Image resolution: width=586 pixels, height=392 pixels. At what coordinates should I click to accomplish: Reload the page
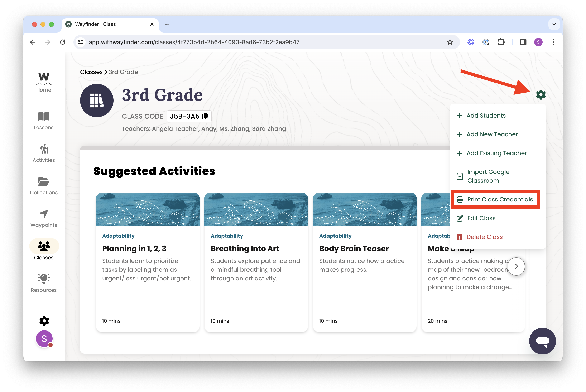63,42
